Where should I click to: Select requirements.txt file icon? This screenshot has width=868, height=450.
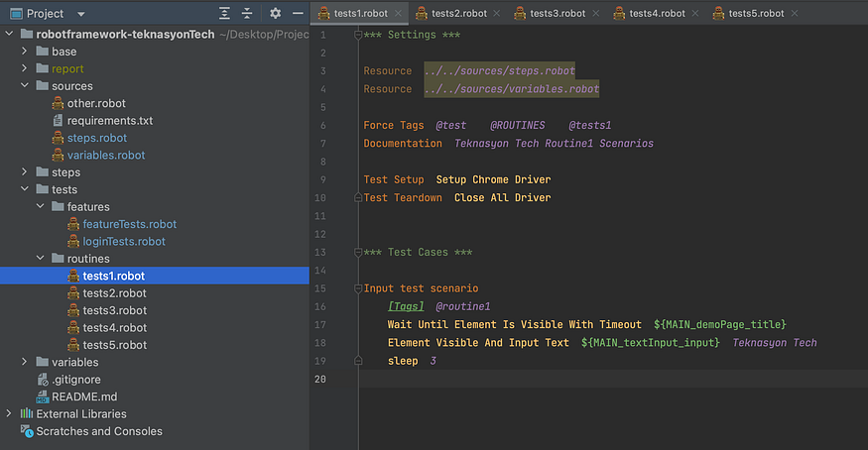pos(58,121)
